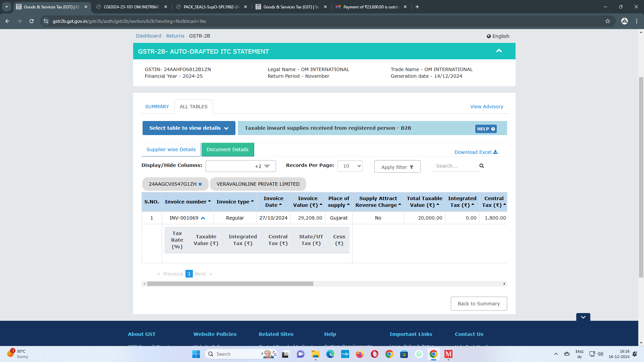This screenshot has height=362, width=644.
Task: Click the footer collapse chevron button
Action: (583, 317)
